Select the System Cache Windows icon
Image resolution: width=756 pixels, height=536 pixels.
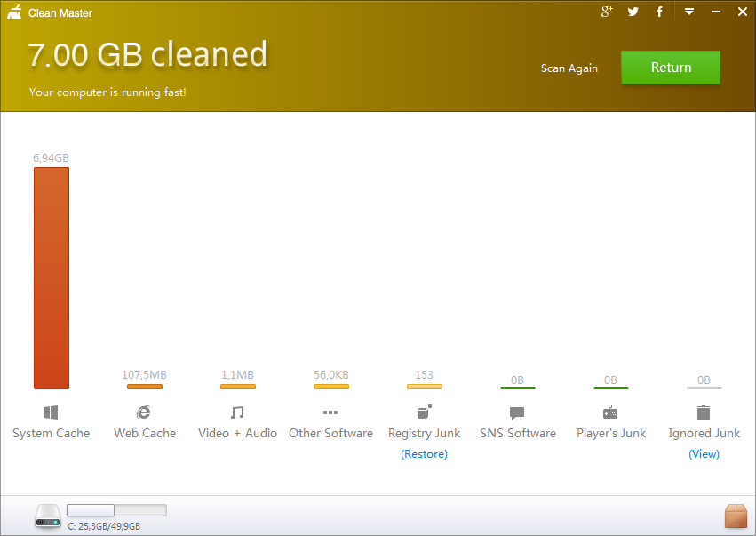pos(51,412)
